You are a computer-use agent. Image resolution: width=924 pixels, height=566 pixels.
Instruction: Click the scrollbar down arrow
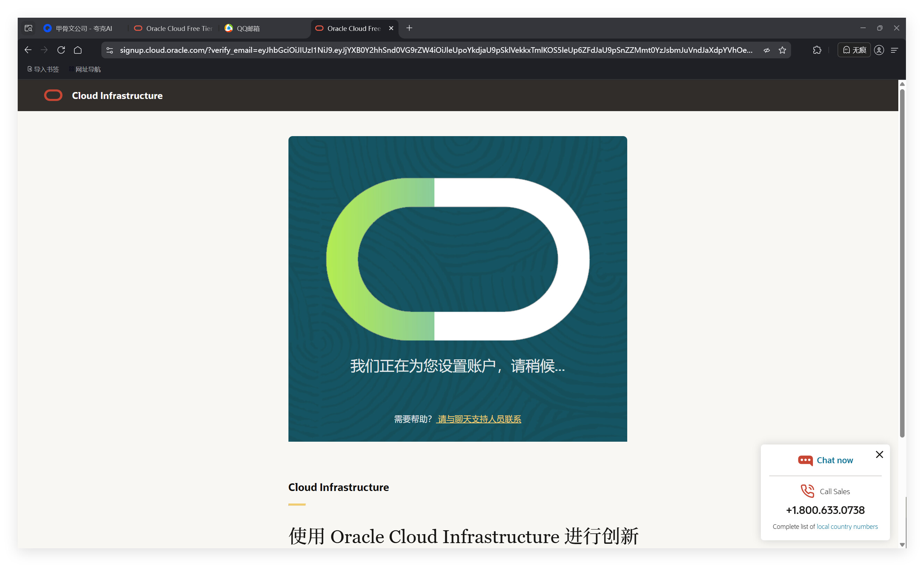pyautogui.click(x=902, y=544)
